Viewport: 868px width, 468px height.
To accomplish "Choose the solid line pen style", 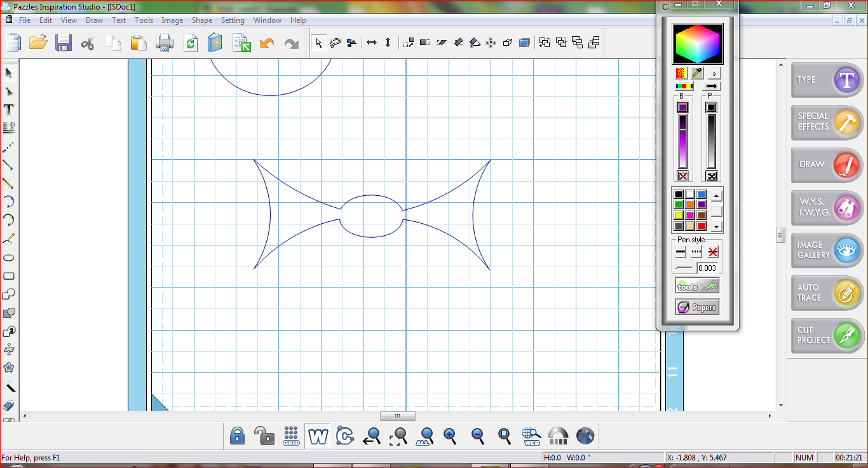I will tap(681, 252).
